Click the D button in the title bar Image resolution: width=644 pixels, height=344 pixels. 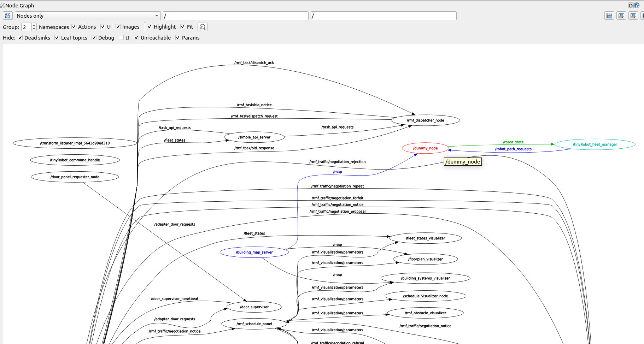coord(631,5)
